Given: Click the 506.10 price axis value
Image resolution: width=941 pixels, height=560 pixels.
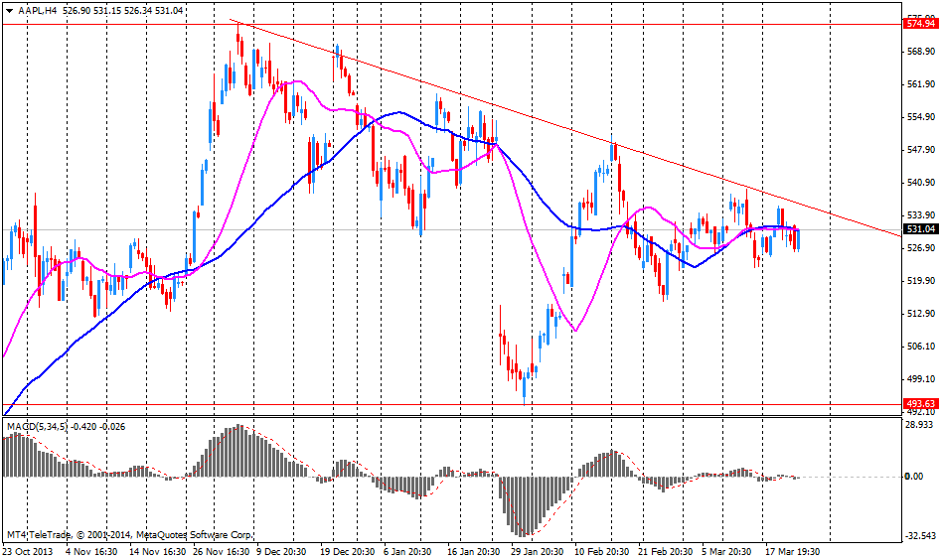Looking at the screenshot, I should (921, 346).
